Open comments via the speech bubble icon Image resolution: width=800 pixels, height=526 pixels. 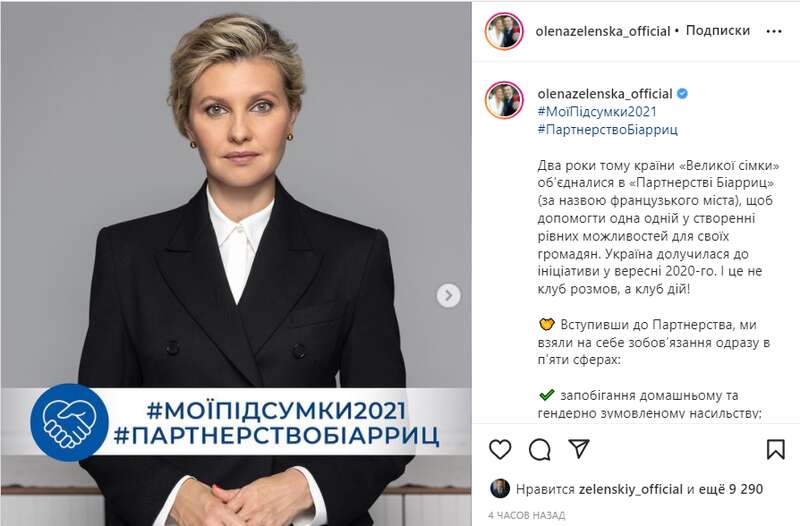click(x=539, y=449)
